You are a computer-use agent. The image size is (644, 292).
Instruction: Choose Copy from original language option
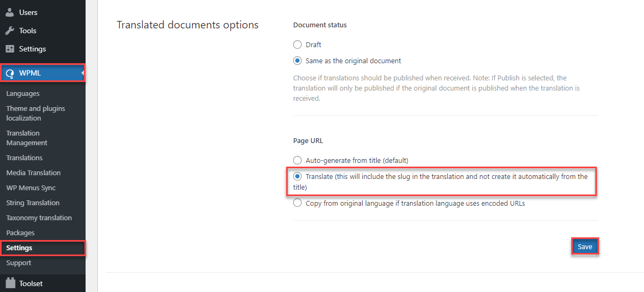(x=297, y=203)
